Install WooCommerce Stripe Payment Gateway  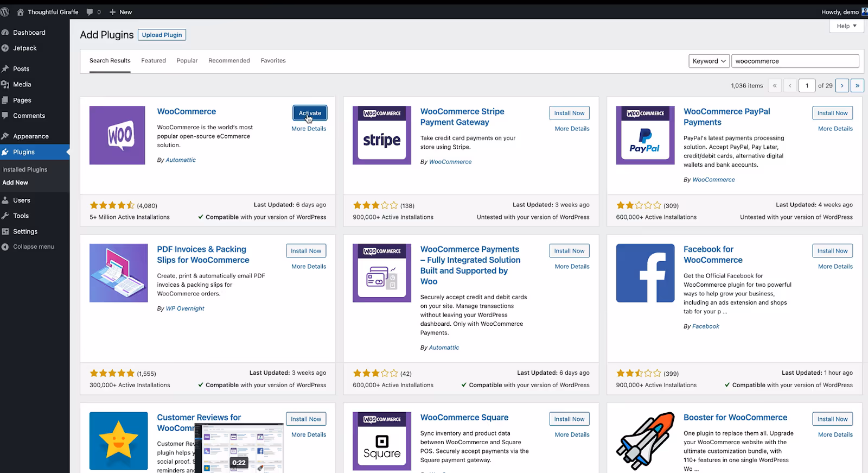click(569, 113)
